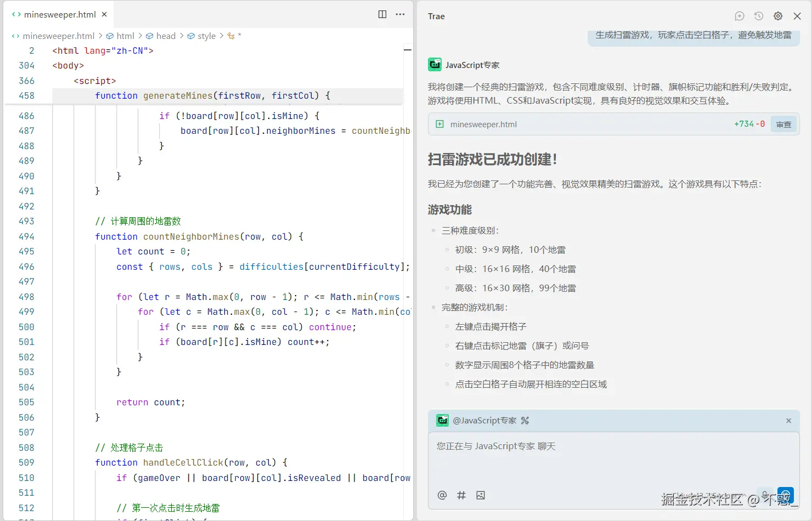Screen dimensions: 812x521
Task: Open the tools icon beside @JavaScript专家
Action: 525,421
